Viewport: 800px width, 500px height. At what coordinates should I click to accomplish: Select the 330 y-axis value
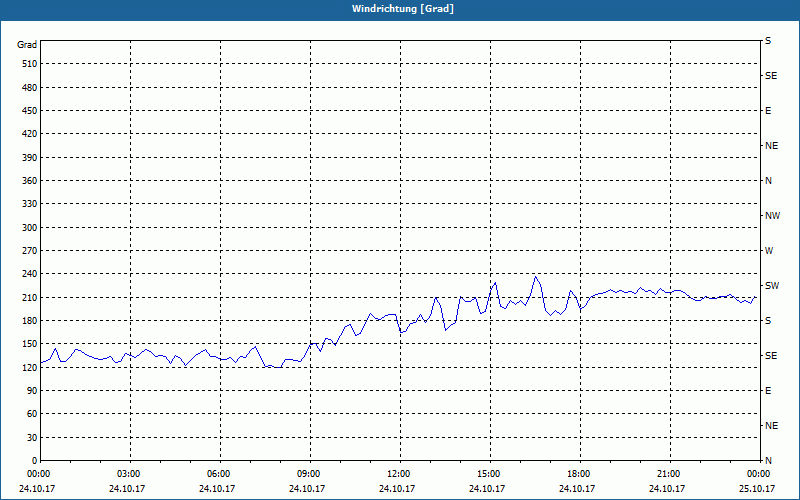pyautogui.click(x=30, y=204)
